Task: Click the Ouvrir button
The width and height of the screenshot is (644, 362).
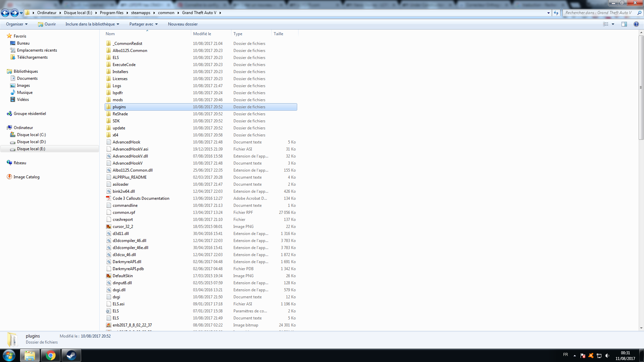Action: (47, 24)
